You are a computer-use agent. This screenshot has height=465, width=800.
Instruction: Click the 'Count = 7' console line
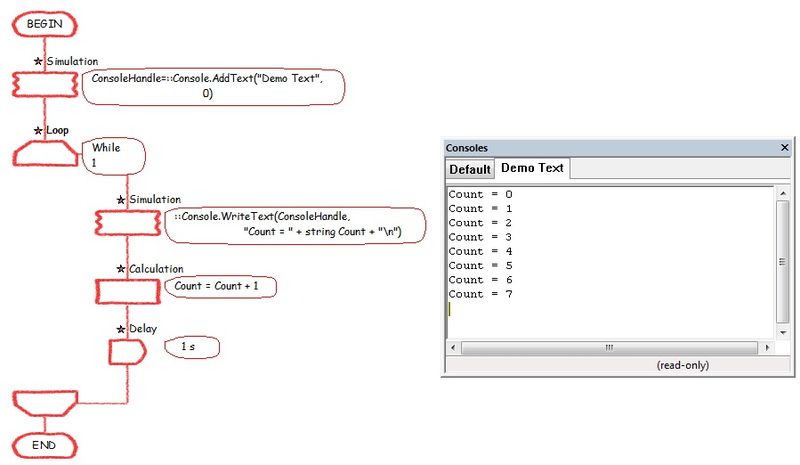point(481,295)
